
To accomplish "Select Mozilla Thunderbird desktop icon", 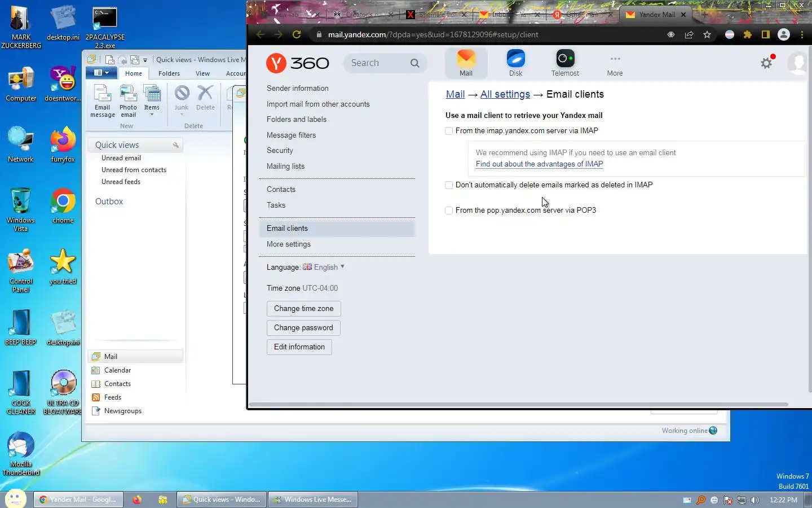I will coord(21,454).
